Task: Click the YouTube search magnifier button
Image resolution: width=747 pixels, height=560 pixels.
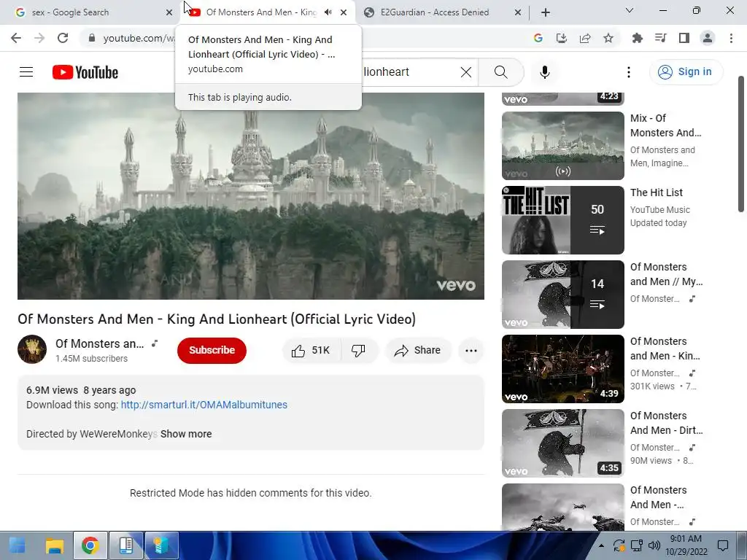Action: click(500, 72)
